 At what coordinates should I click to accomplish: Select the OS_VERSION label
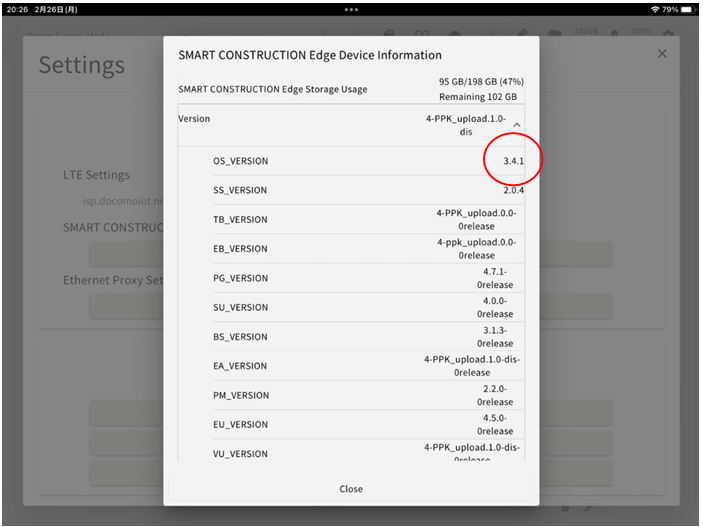click(x=240, y=161)
